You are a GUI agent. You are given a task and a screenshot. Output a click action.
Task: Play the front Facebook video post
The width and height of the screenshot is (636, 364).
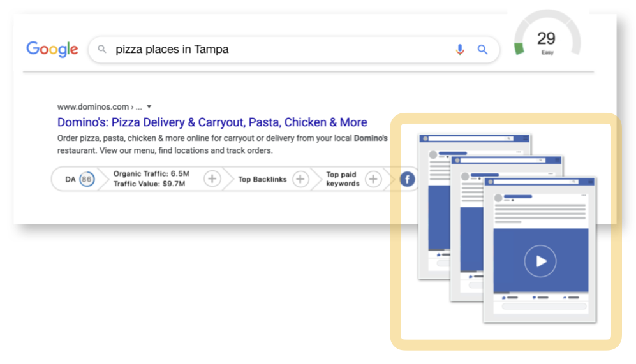[540, 261]
